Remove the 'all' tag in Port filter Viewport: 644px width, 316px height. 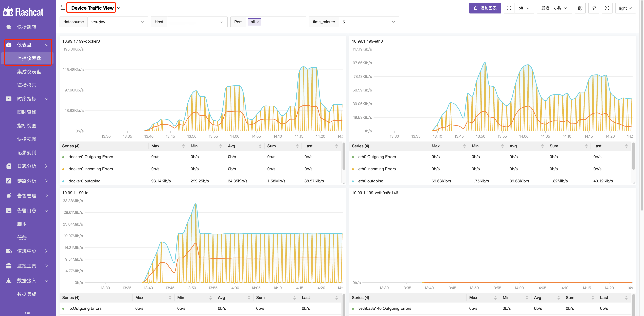click(x=258, y=22)
